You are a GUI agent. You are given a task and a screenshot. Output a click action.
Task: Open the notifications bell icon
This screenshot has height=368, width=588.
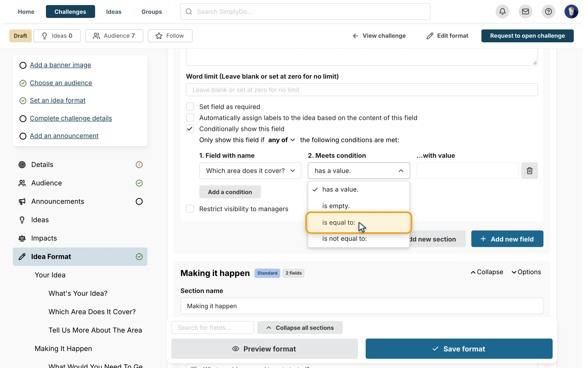pyautogui.click(x=502, y=11)
